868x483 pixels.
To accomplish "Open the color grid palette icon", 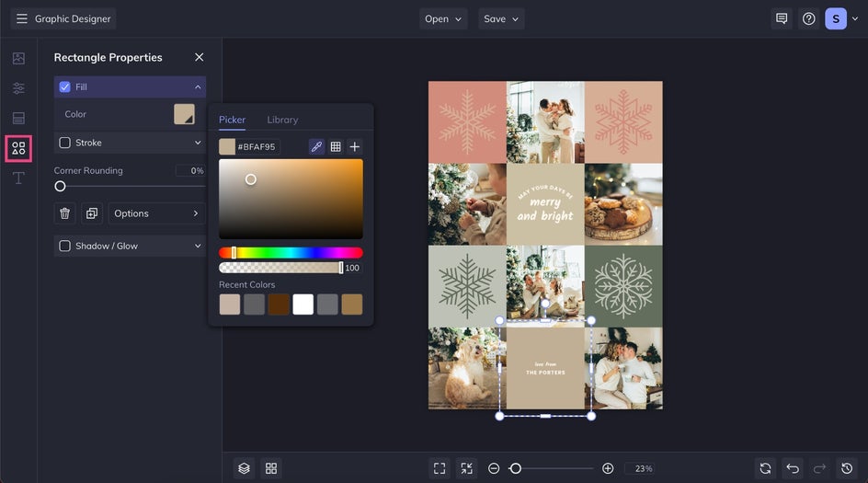I will click(x=336, y=147).
